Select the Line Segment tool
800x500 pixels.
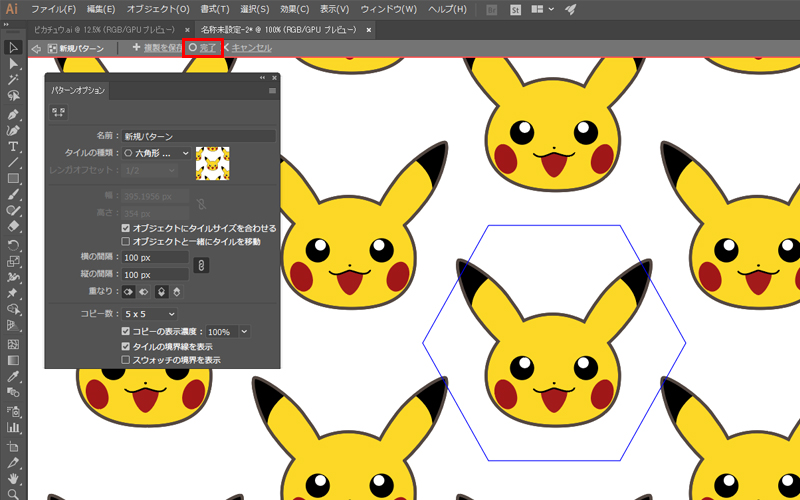(13, 163)
